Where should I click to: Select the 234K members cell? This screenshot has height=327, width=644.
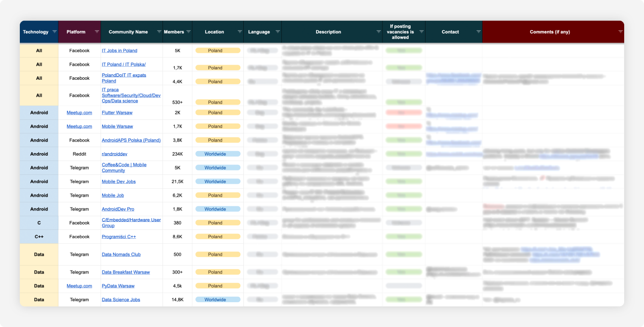point(177,154)
